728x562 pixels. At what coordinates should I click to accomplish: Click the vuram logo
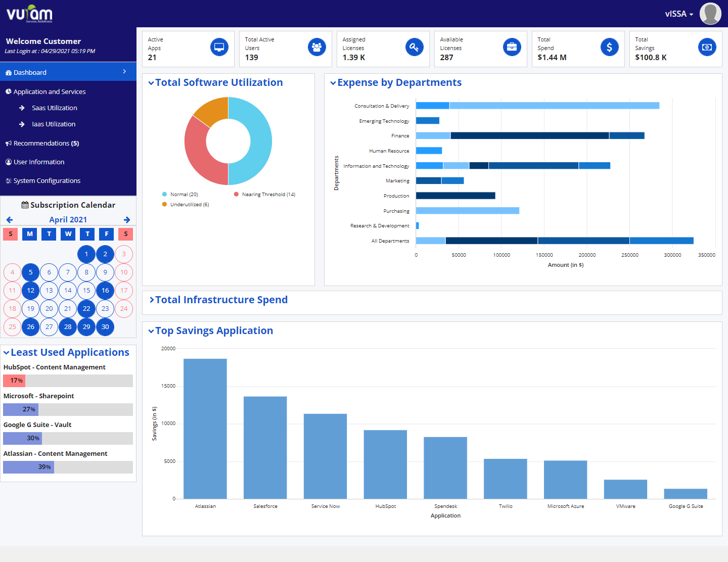[x=29, y=14]
